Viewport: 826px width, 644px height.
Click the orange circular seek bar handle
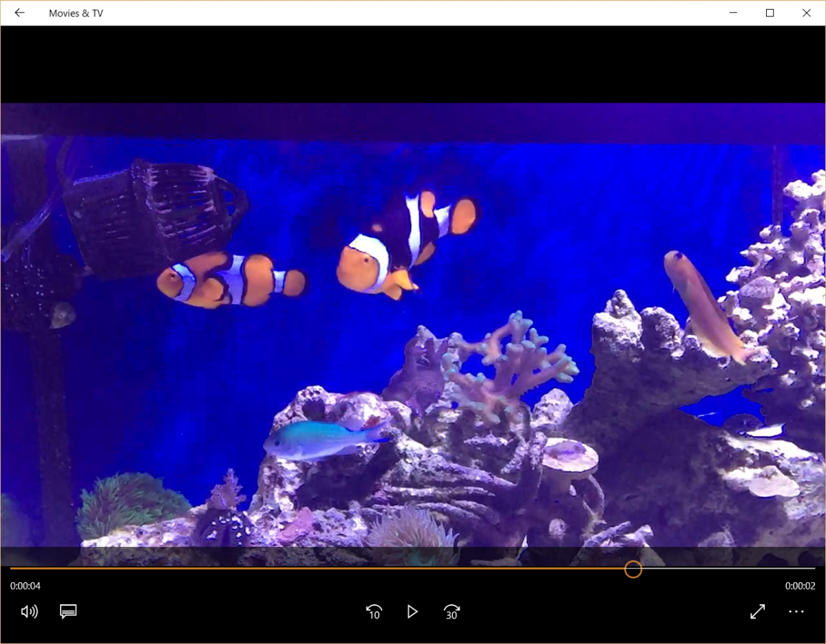(x=633, y=569)
